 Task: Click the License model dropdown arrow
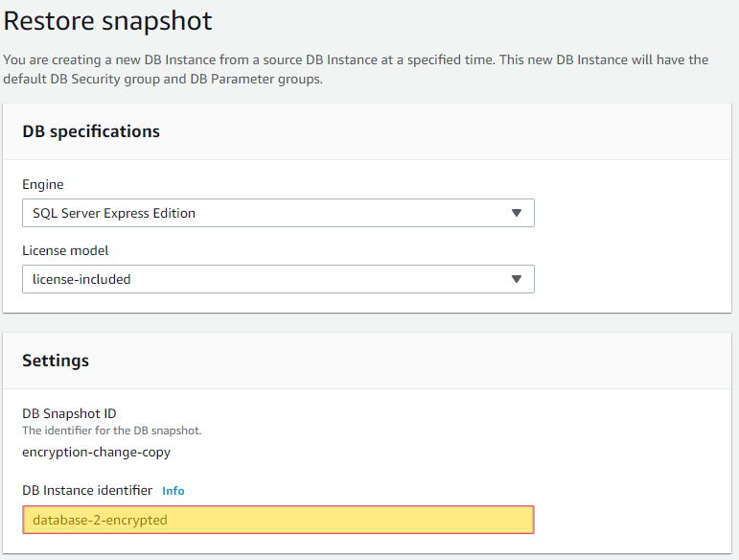click(x=516, y=279)
